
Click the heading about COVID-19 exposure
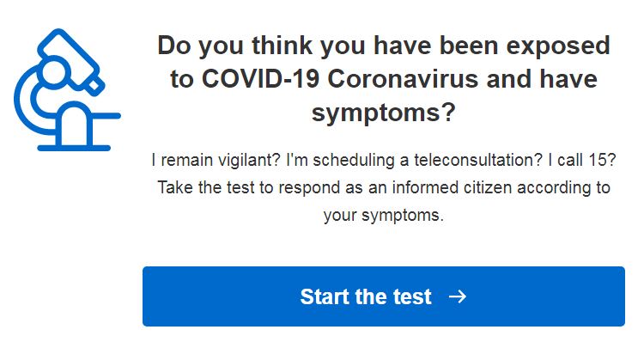point(383,79)
